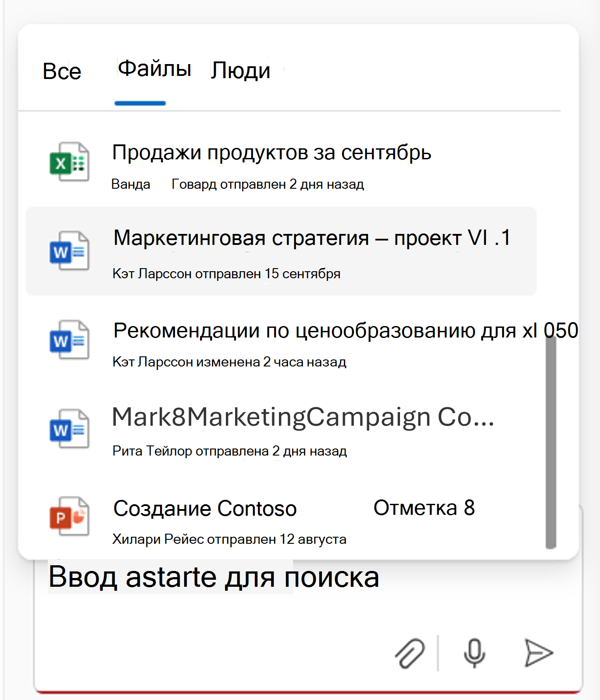The width and height of the screenshot is (600, 700).
Task: Click Хилари Рейес отправлен 12 августа
Action: point(229,539)
